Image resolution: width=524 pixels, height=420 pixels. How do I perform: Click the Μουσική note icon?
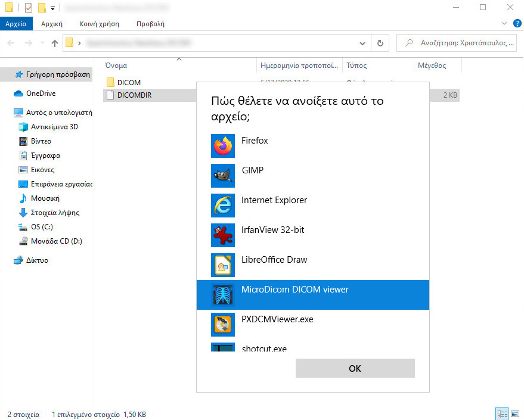click(x=23, y=198)
